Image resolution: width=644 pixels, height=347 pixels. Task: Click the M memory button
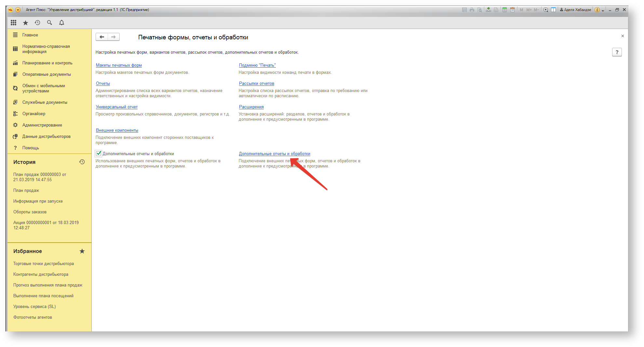521,10
